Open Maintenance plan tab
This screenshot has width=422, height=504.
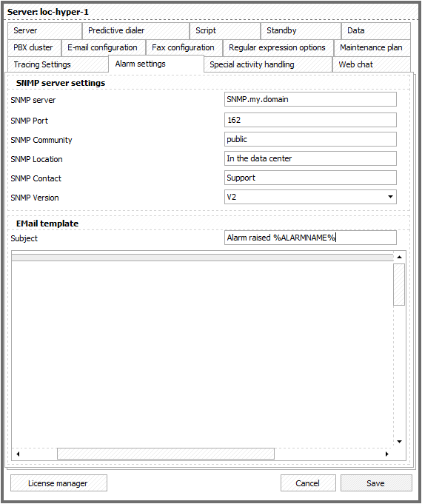[x=372, y=48]
